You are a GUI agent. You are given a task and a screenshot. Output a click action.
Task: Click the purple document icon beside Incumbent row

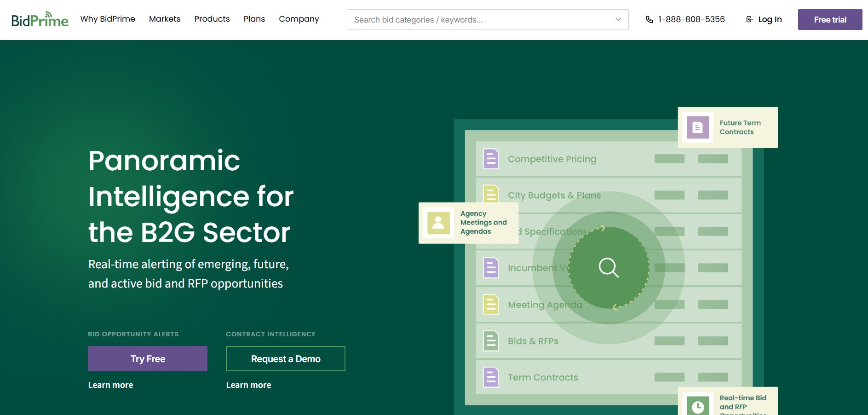491,268
